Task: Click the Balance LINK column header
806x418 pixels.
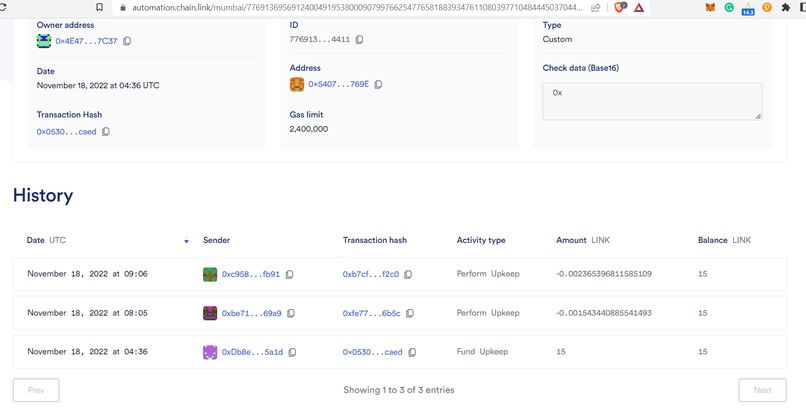Action: [724, 240]
